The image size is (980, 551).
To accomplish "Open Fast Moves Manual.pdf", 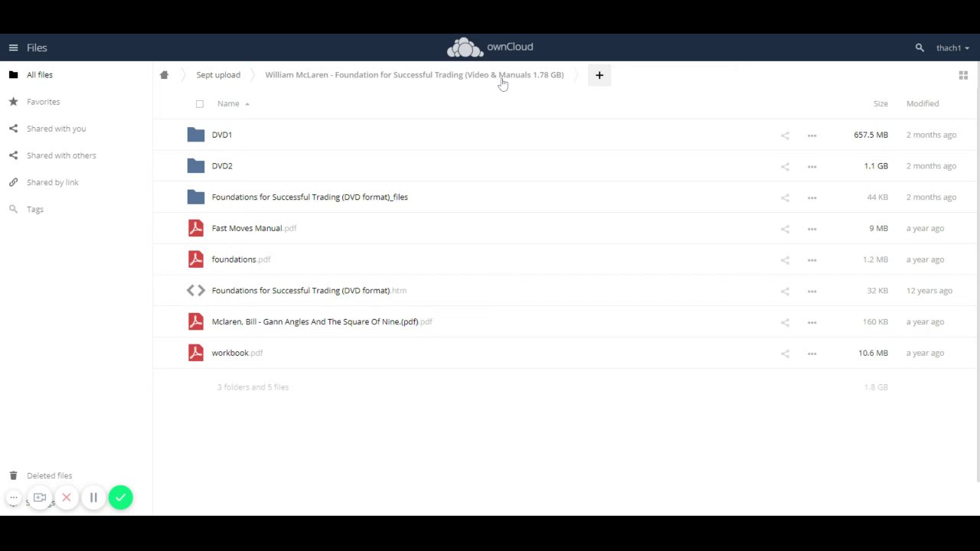I will [x=254, y=228].
